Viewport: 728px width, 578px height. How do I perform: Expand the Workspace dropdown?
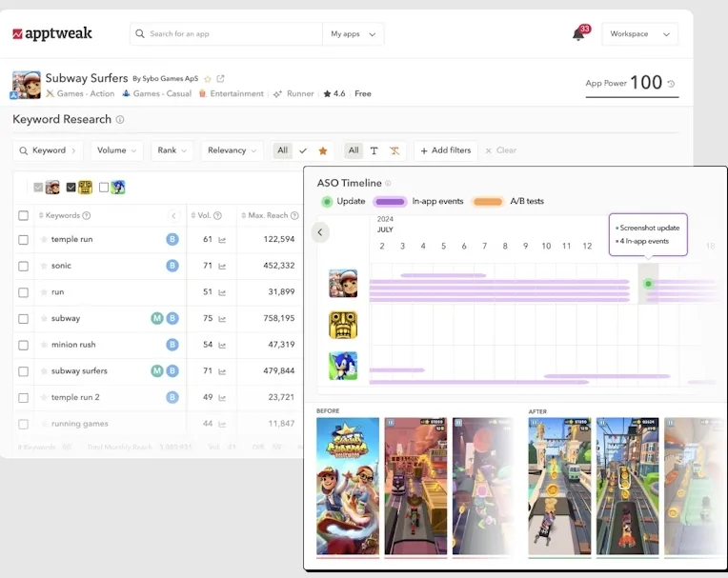click(x=639, y=34)
